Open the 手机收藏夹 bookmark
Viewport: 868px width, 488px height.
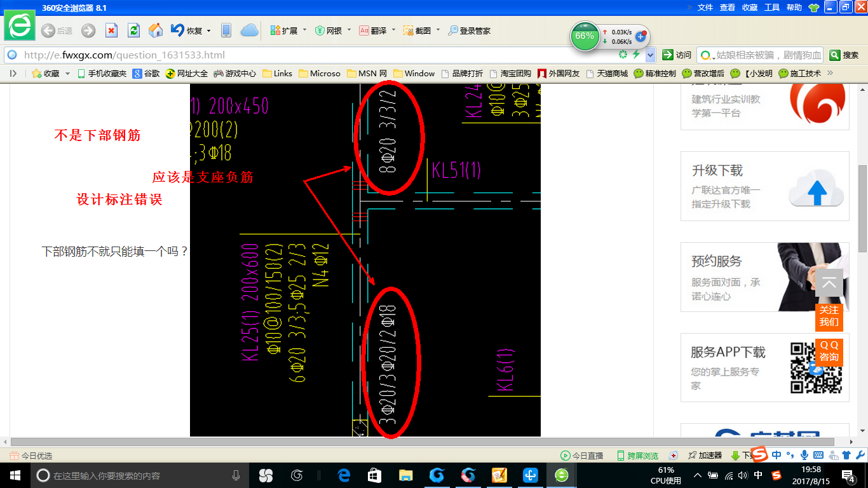tap(102, 74)
